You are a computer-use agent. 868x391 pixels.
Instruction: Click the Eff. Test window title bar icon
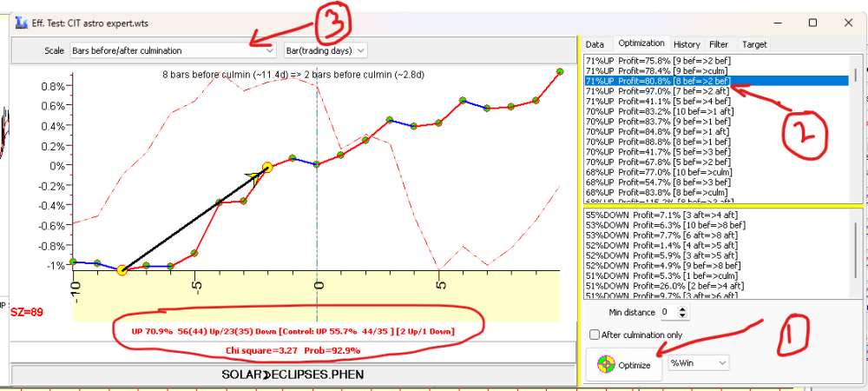22,23
